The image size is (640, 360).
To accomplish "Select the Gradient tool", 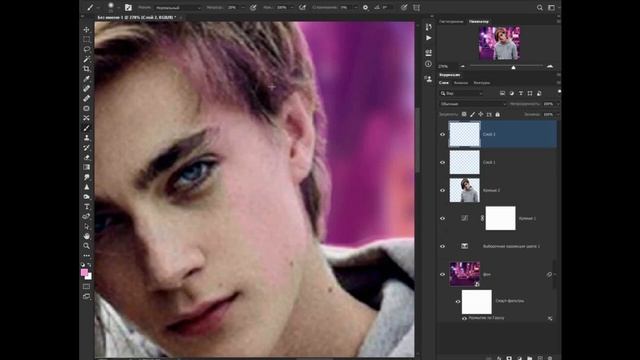I will (x=87, y=167).
